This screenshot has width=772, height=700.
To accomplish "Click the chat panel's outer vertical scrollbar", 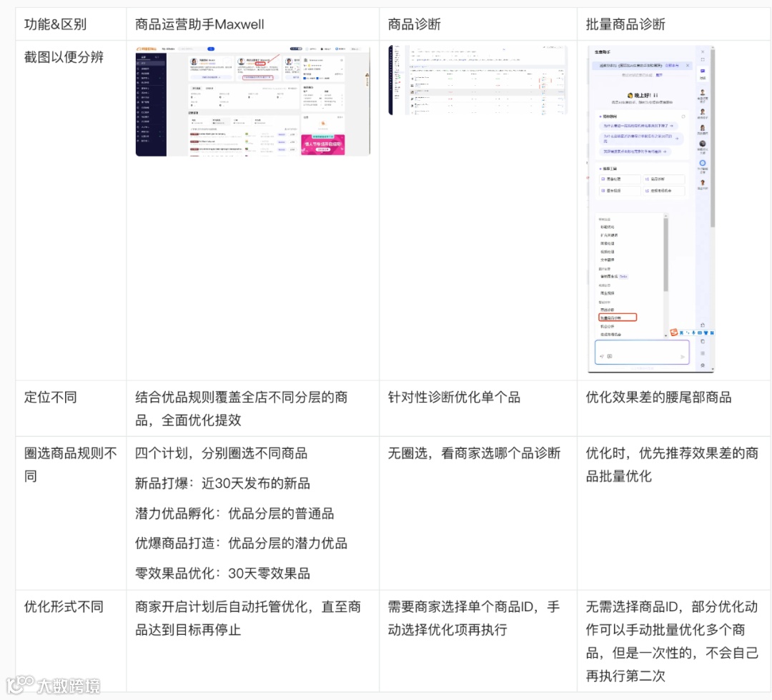I will [713, 137].
